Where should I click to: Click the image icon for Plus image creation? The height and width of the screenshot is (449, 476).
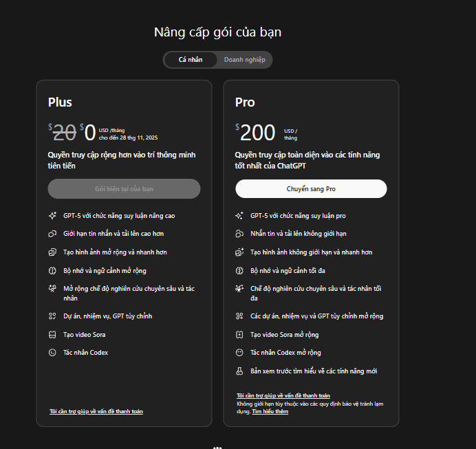click(52, 252)
